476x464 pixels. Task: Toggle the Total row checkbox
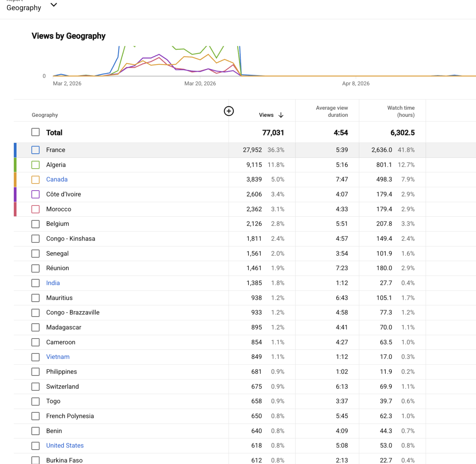[x=36, y=132]
